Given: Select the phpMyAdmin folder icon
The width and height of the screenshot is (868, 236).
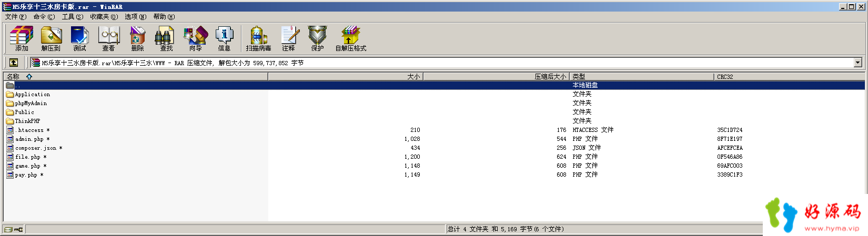Looking at the screenshot, I should click(10, 104).
